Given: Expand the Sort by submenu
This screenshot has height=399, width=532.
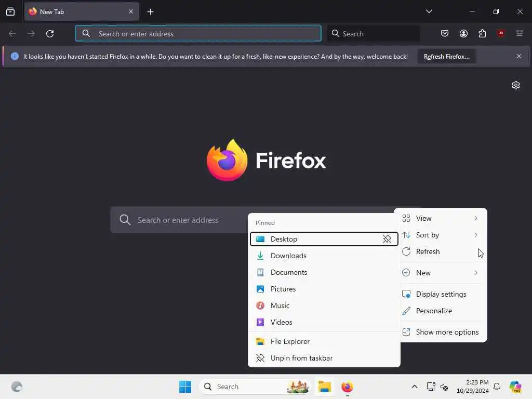Looking at the screenshot, I should point(442,235).
